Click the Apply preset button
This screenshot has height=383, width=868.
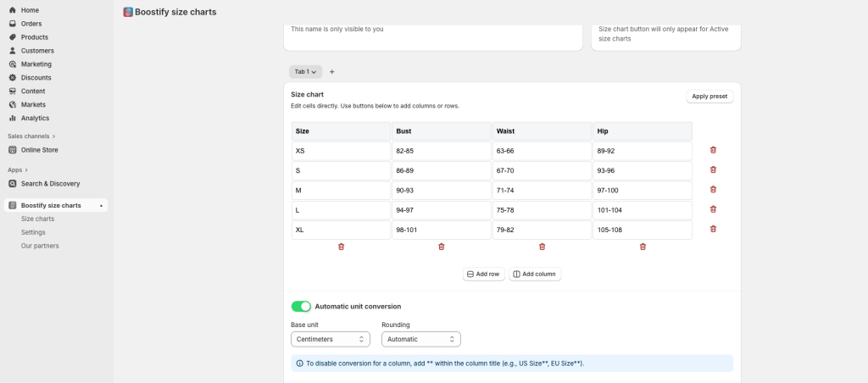(x=709, y=97)
